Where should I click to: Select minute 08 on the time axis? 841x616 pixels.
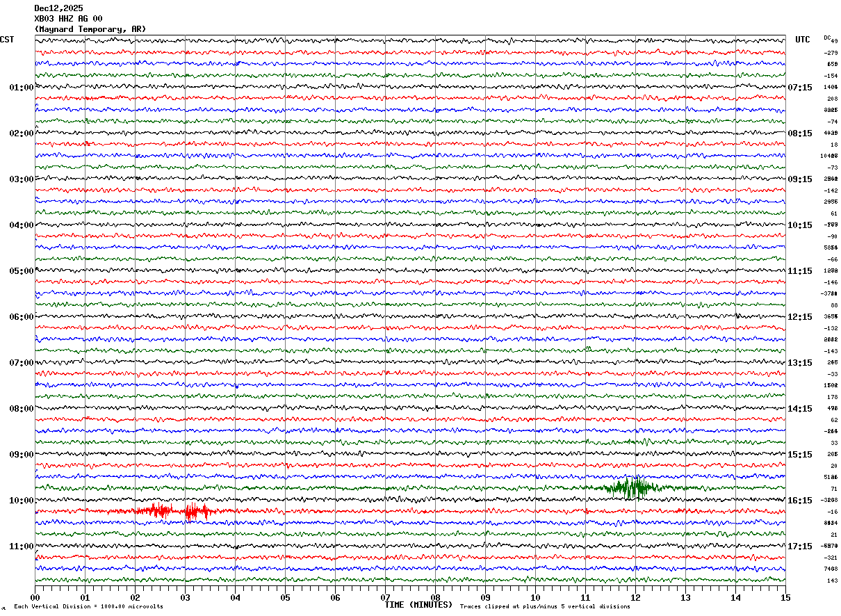pos(435,597)
